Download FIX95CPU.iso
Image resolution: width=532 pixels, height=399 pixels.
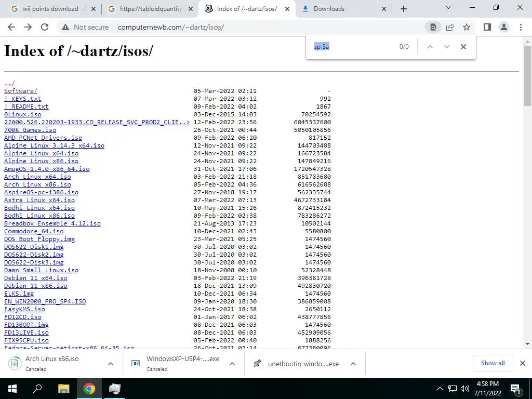point(26,341)
